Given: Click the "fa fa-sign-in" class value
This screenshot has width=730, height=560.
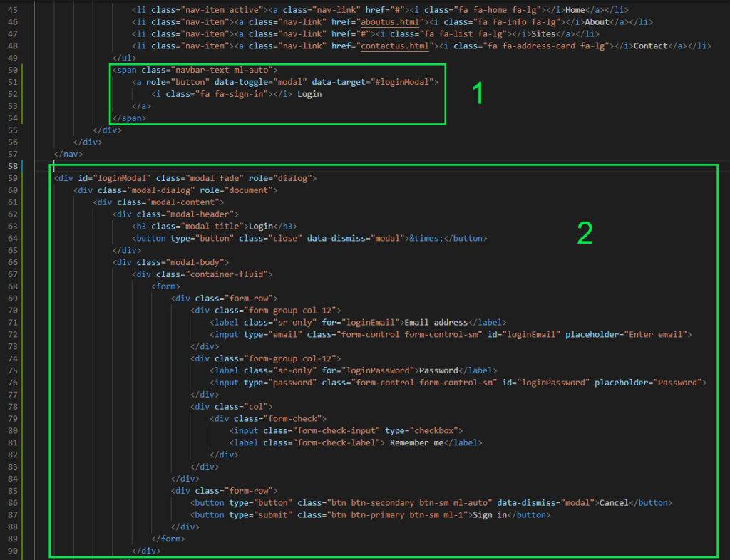Looking at the screenshot, I should point(227,94).
